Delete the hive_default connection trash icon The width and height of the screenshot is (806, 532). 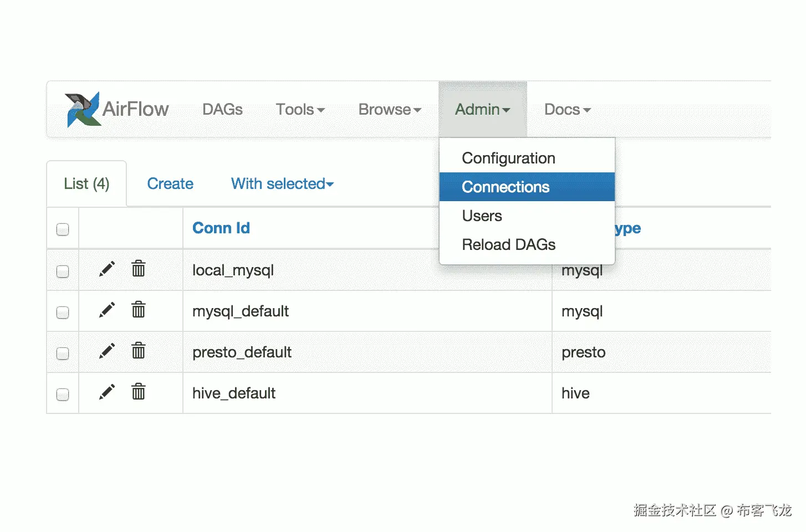[139, 392]
